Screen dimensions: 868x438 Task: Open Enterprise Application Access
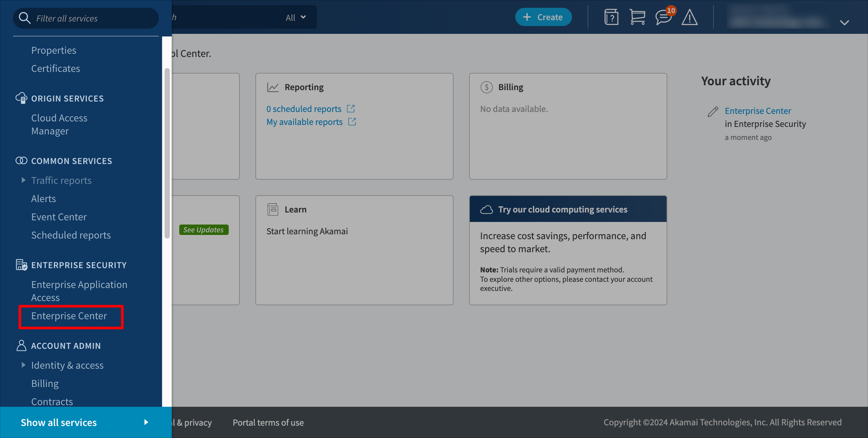tap(79, 291)
